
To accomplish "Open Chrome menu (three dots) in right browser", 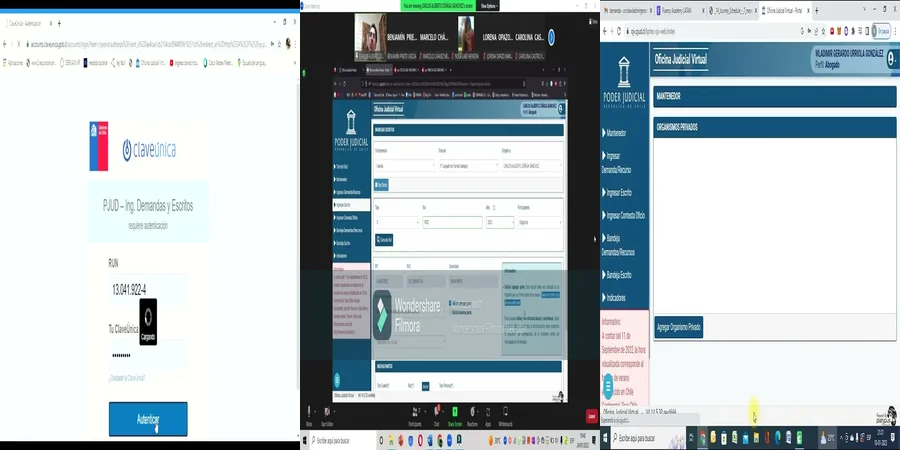I will pos(895,31).
